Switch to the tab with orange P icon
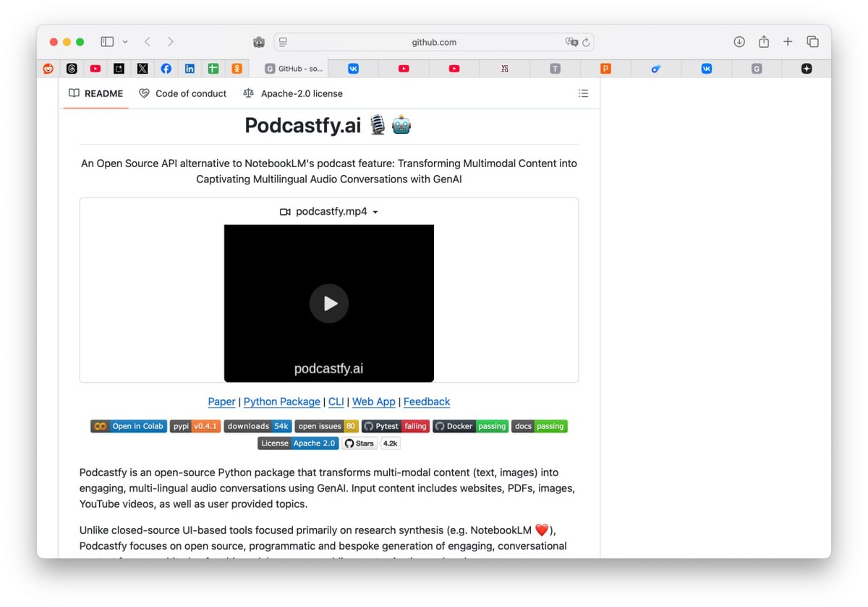Image resolution: width=868 pixels, height=607 pixels. [605, 69]
